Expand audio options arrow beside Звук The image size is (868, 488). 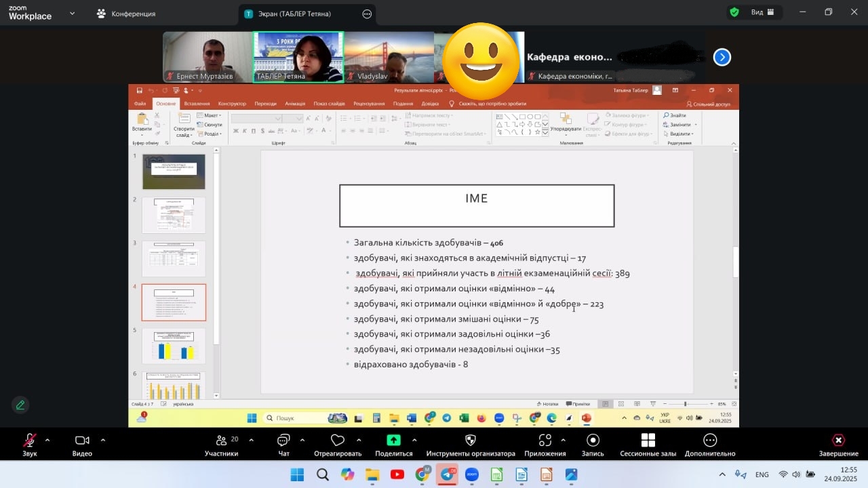coord(47,440)
